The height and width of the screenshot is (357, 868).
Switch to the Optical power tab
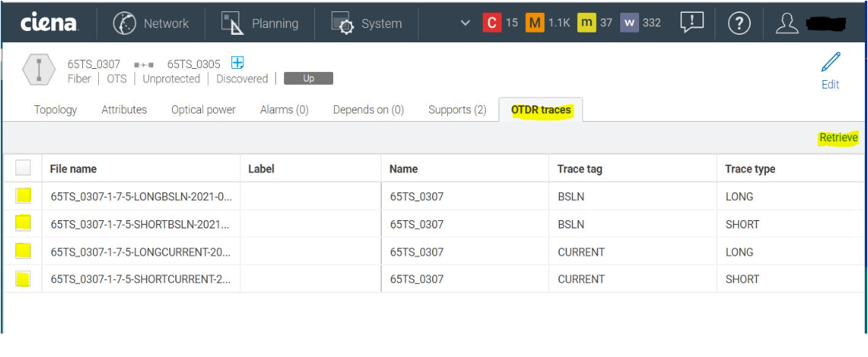click(x=203, y=110)
